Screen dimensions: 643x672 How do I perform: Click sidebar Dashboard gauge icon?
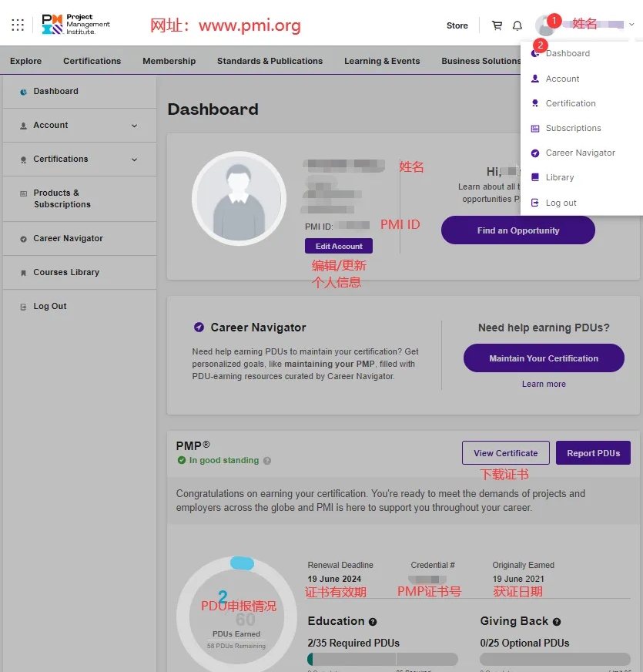click(24, 92)
